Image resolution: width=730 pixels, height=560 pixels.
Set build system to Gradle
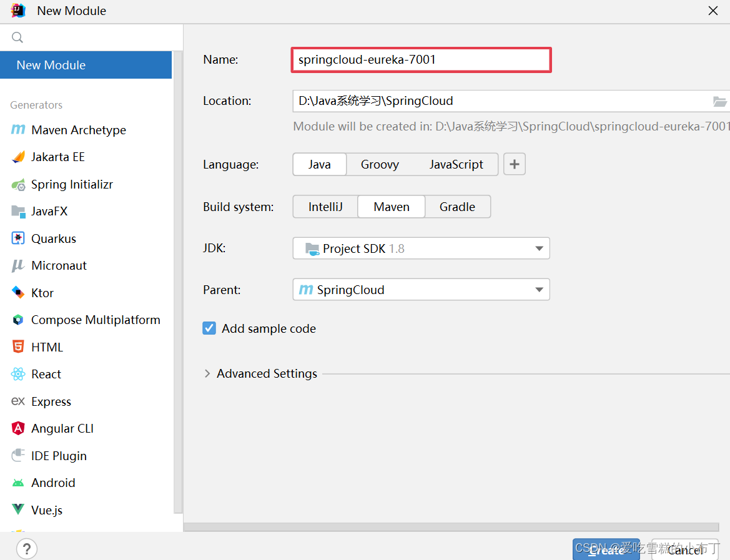coord(457,207)
